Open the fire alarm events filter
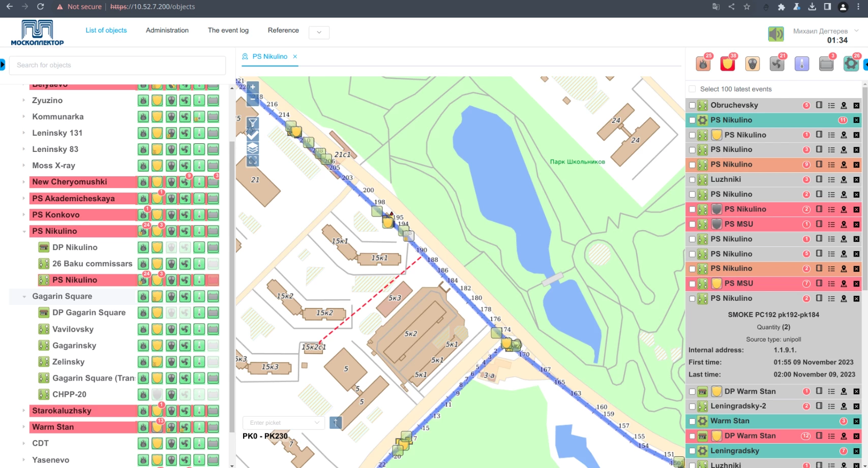Viewport: 868px width, 468px height. click(703, 64)
